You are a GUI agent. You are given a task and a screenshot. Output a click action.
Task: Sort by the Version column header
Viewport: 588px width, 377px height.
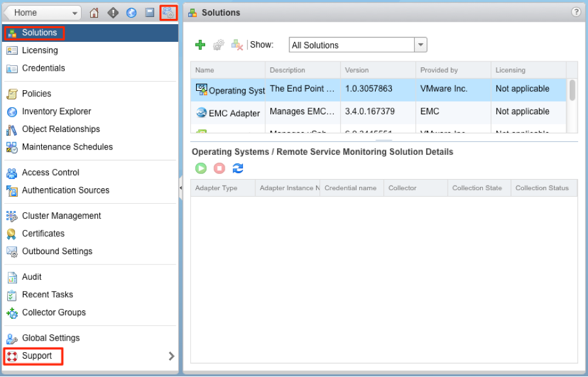(357, 70)
